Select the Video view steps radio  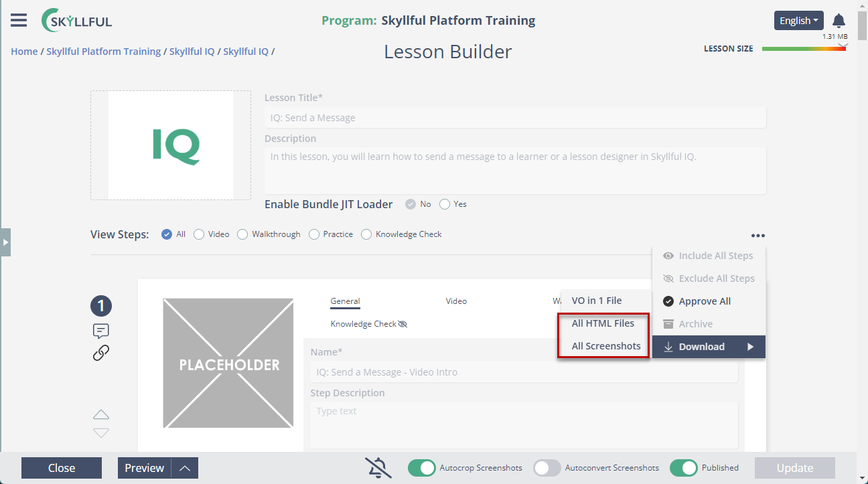click(199, 234)
